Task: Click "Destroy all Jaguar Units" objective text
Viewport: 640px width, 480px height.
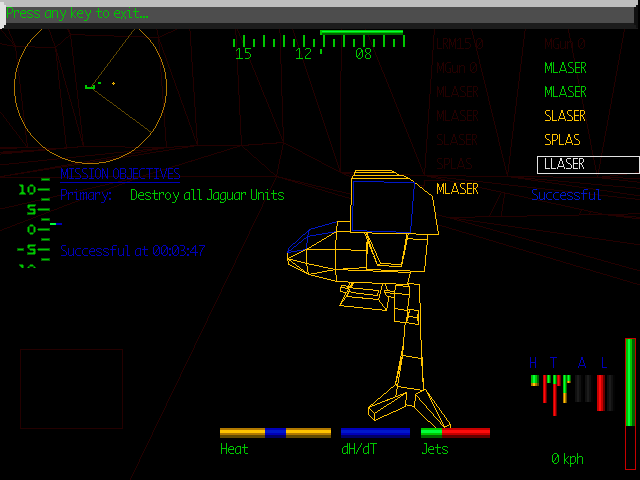Action: [x=207, y=195]
